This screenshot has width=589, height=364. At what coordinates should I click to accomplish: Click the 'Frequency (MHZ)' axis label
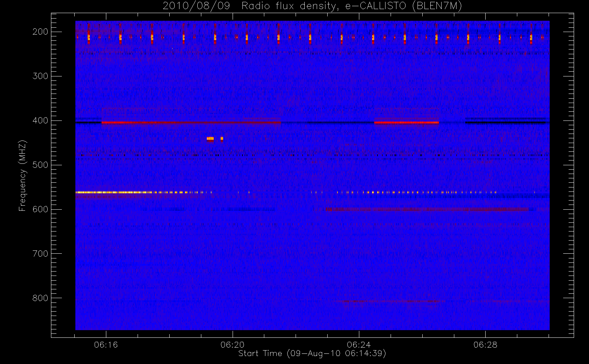(x=23, y=175)
